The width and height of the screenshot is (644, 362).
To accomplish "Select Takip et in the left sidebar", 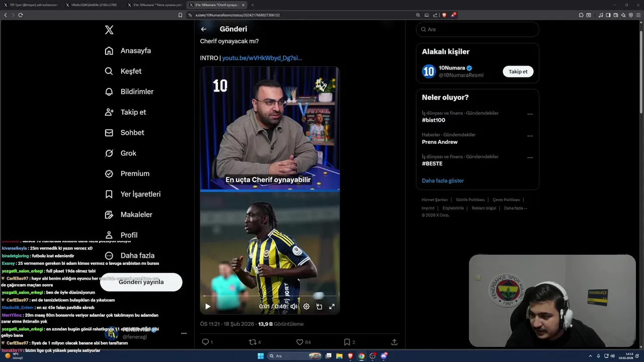I will 125,112.
